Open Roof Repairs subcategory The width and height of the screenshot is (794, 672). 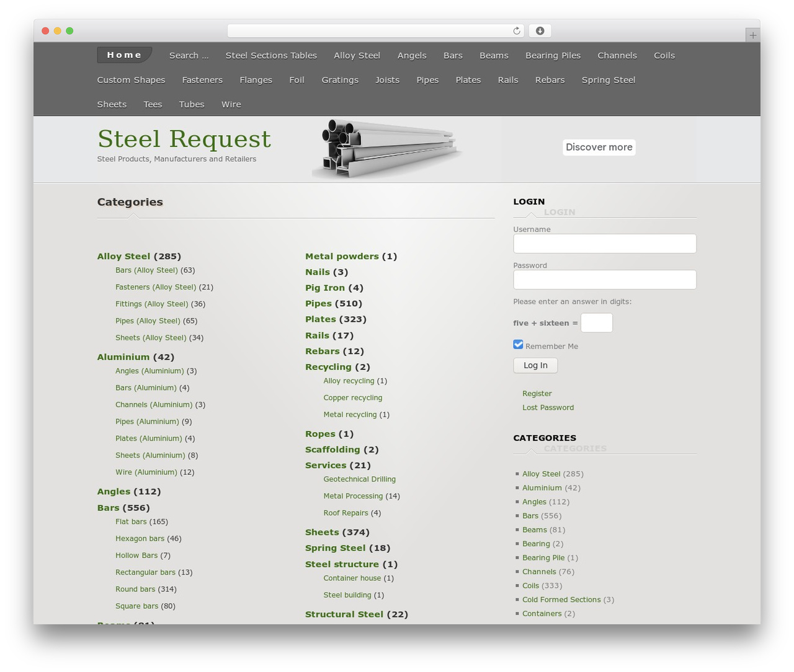(x=346, y=513)
